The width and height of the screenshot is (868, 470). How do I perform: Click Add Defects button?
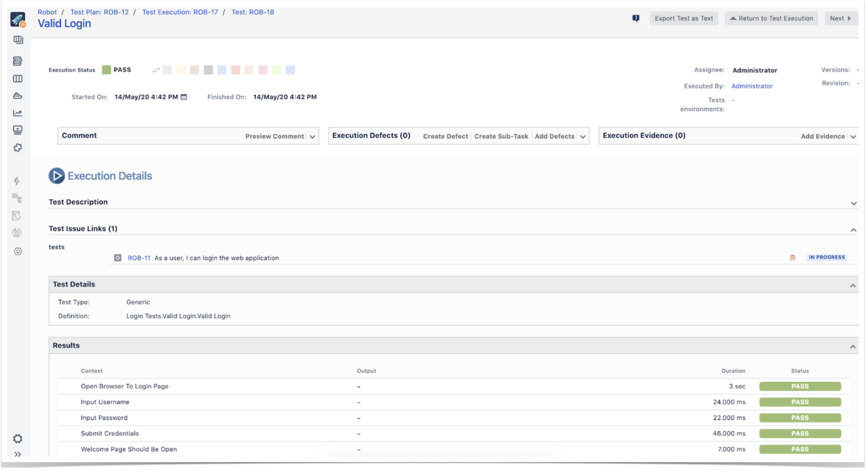(x=555, y=136)
